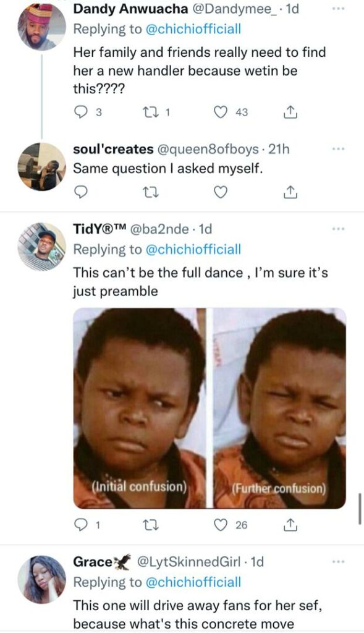Share Dandy Anwuacha's tweet
This screenshot has height=633, width=364.
coord(290,112)
